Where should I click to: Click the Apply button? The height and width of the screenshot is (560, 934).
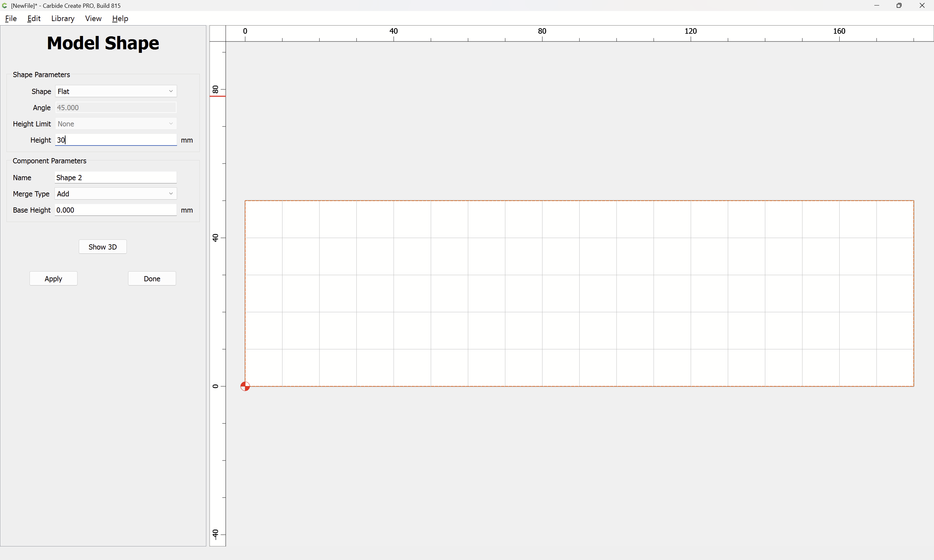point(53,278)
